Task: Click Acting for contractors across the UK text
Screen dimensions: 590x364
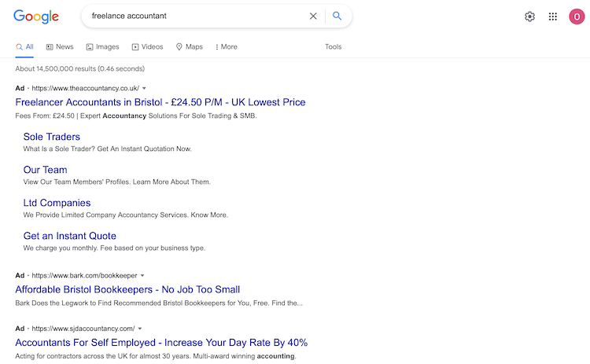Action: [x=156, y=356]
